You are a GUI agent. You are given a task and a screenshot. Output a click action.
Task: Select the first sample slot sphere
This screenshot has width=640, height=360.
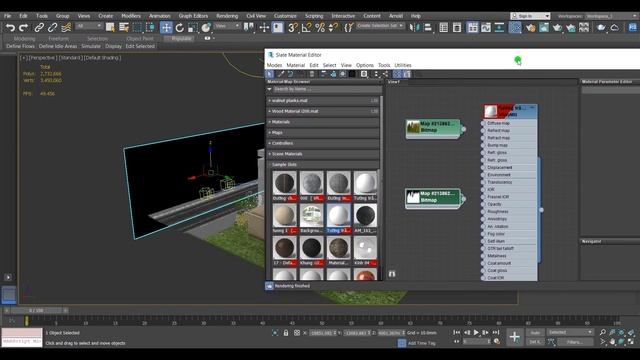click(x=284, y=182)
